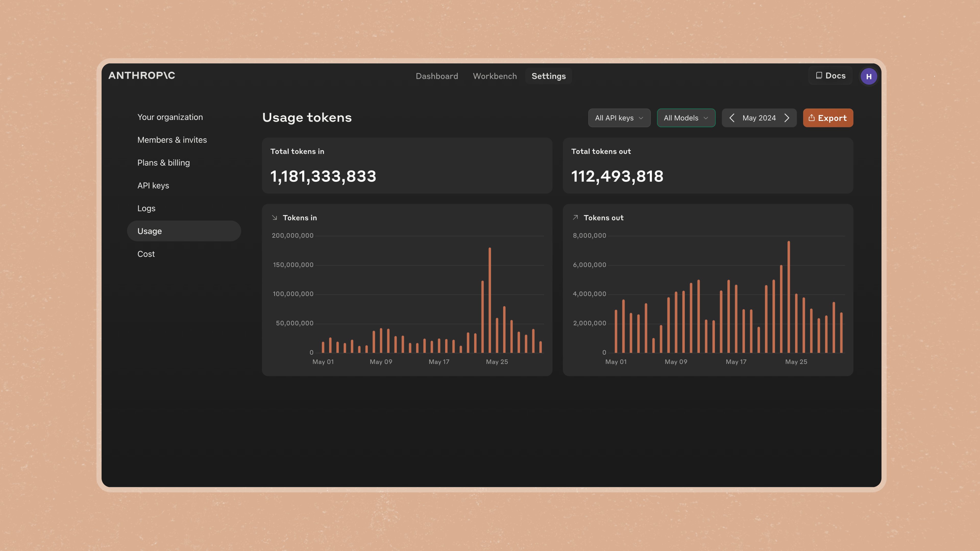Switch to the Dashboard tab
Viewport: 980px width, 551px height.
pyautogui.click(x=437, y=76)
